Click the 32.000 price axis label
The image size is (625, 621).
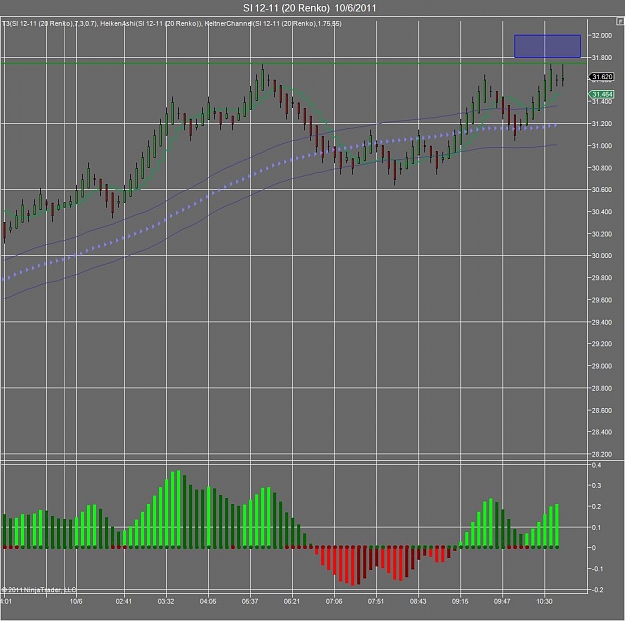[x=601, y=35]
